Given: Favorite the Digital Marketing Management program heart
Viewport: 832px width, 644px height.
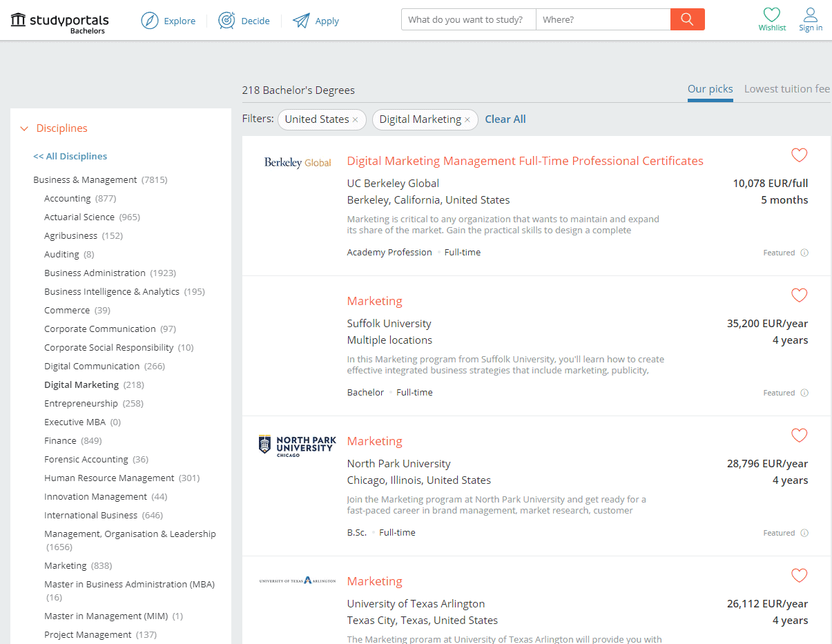Looking at the screenshot, I should point(799,155).
